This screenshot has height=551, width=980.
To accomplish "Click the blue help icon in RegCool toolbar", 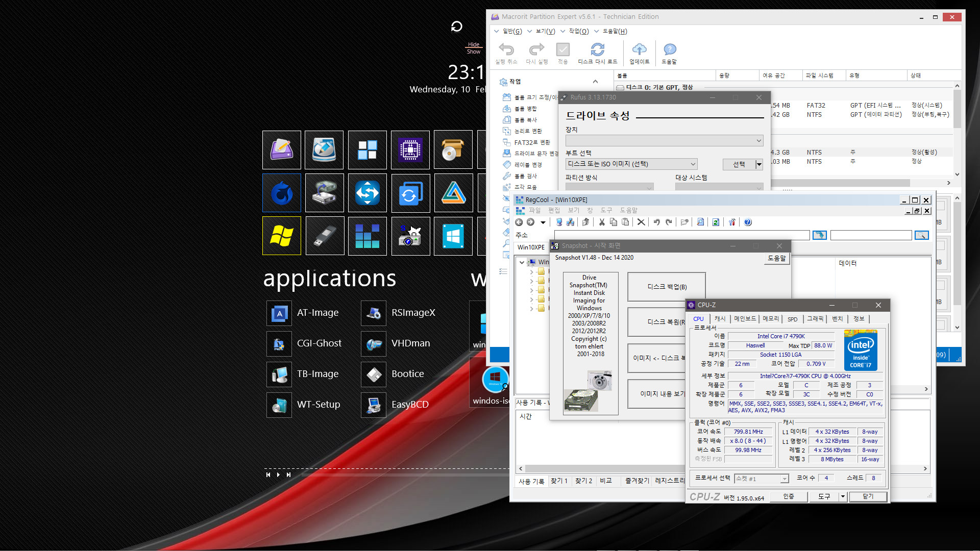I will (x=748, y=222).
